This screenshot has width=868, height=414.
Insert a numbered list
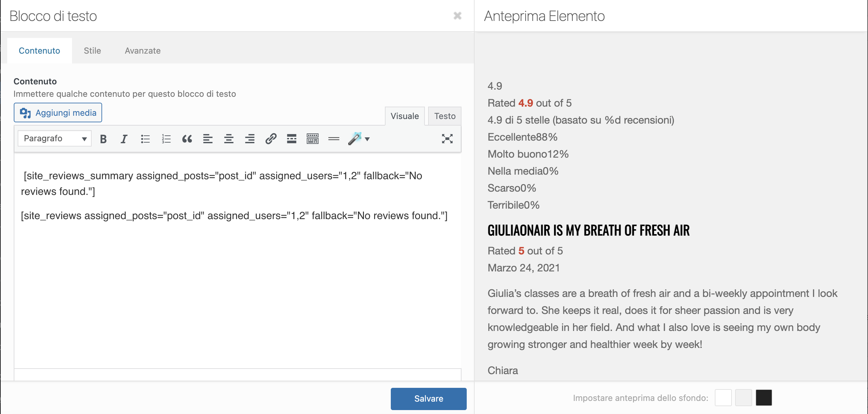point(166,139)
